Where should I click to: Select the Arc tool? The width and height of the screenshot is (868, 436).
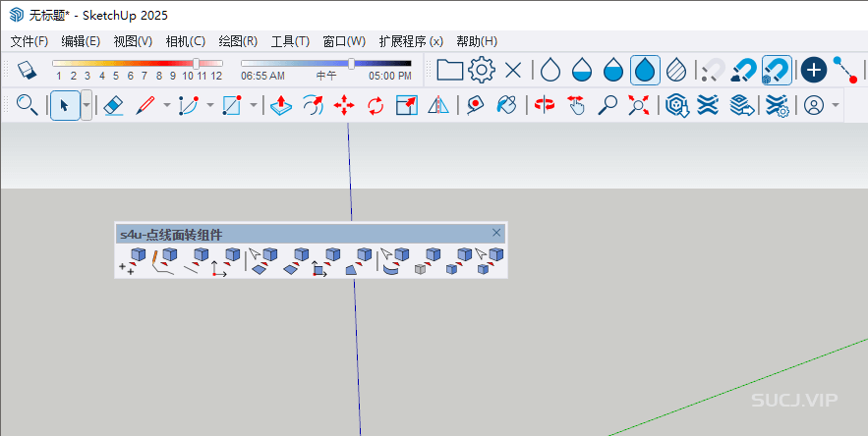click(x=188, y=104)
